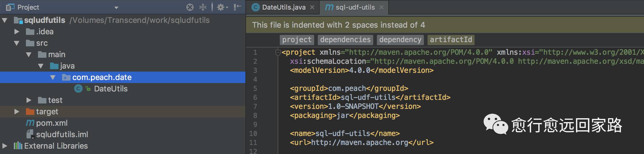The height and width of the screenshot is (154, 644).
Task: Click the collapse all icon in Project panel
Action: point(203,7)
